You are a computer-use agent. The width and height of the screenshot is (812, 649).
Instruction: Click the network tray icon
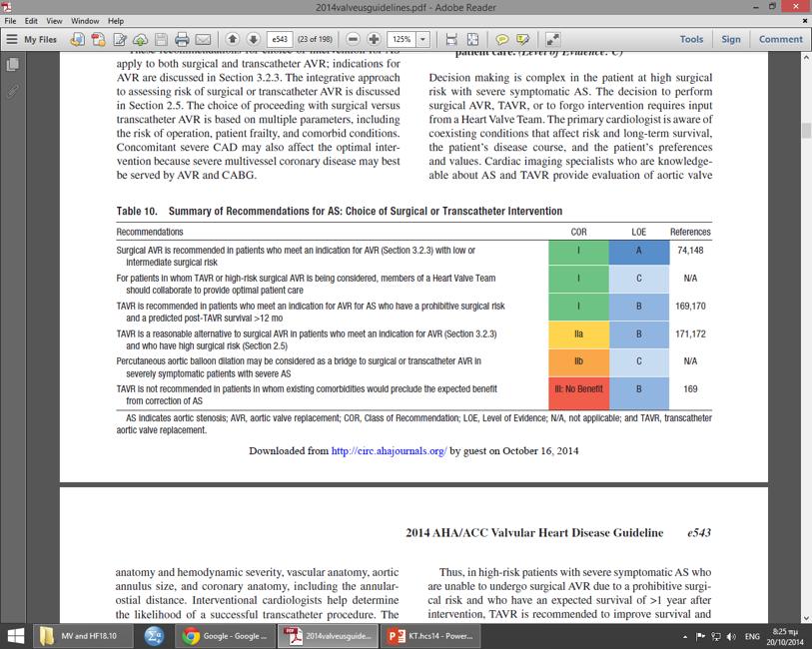click(x=716, y=637)
